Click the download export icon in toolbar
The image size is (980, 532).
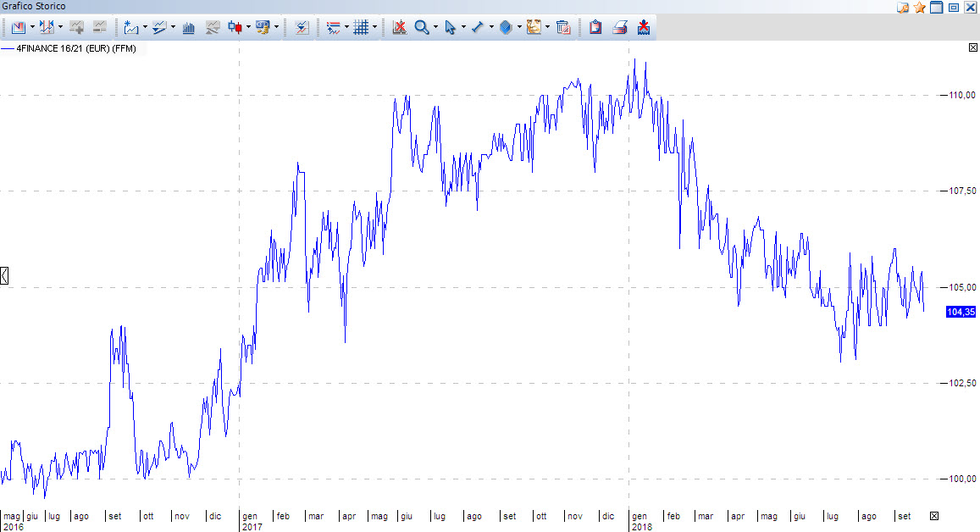(643, 27)
